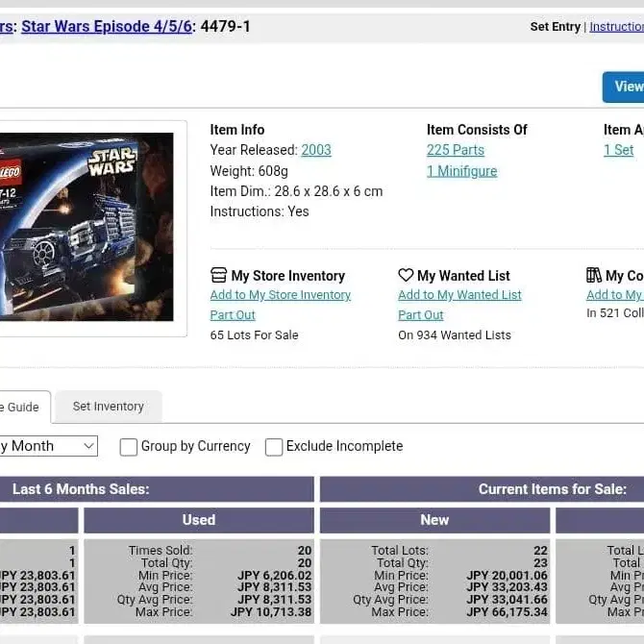This screenshot has height=644, width=644.
Task: Click the 2003 year released link
Action: [316, 150]
